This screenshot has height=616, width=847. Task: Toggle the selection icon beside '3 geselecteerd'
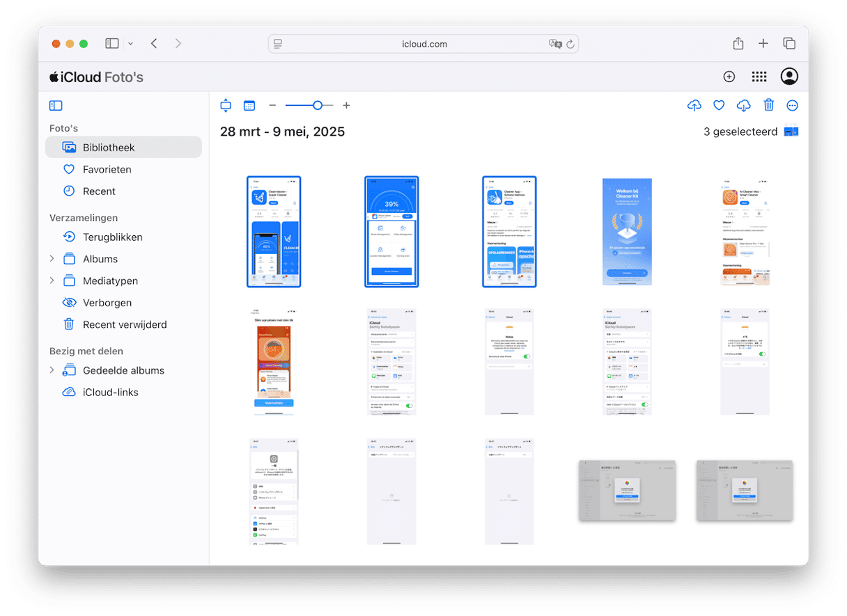(x=791, y=132)
